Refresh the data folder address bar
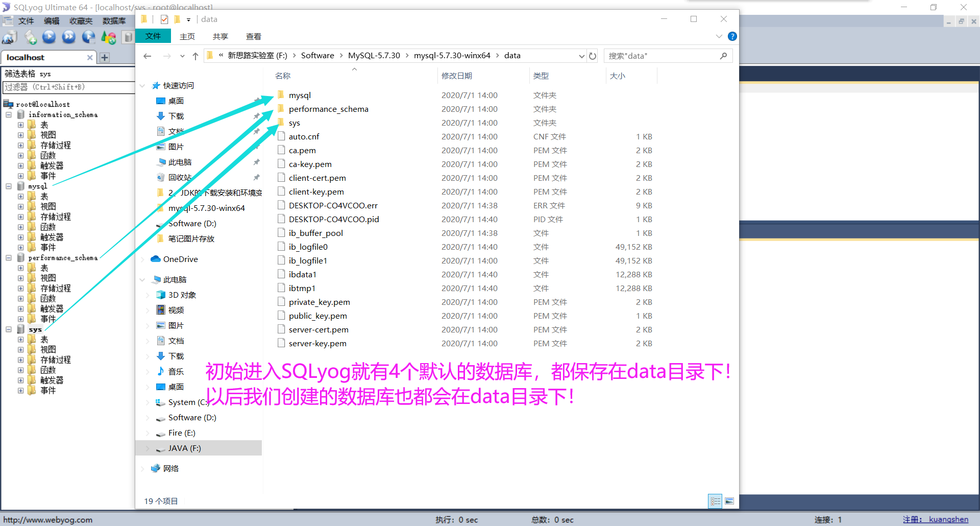The width and height of the screenshot is (980, 526). [x=592, y=56]
